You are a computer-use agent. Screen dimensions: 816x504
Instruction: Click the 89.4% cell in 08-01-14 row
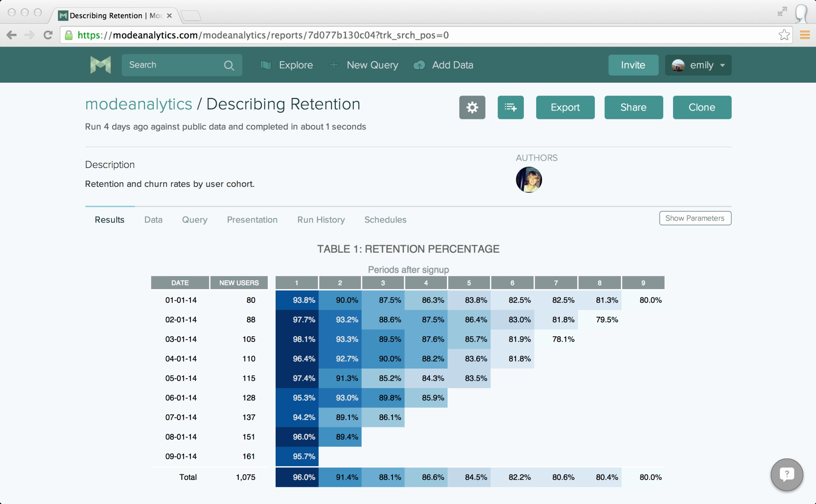(340, 437)
